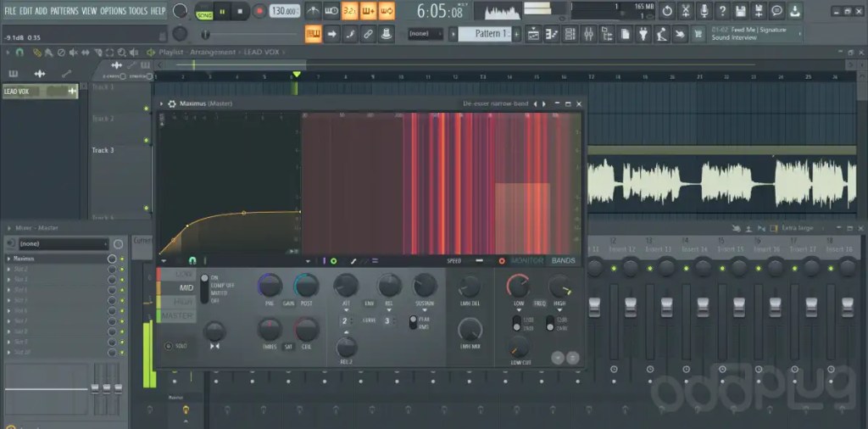This screenshot has width=868, height=429.
Task: Click the PRE gain knob
Action: pyautogui.click(x=270, y=286)
